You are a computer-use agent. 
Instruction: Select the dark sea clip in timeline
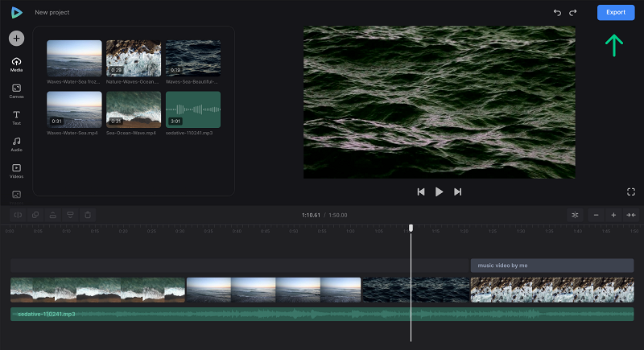coord(415,290)
